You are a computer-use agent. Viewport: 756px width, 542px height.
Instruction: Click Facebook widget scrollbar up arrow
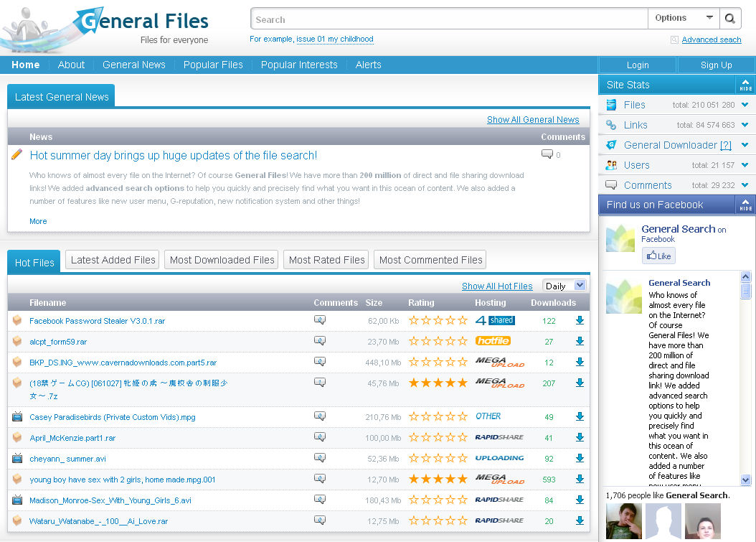point(745,276)
